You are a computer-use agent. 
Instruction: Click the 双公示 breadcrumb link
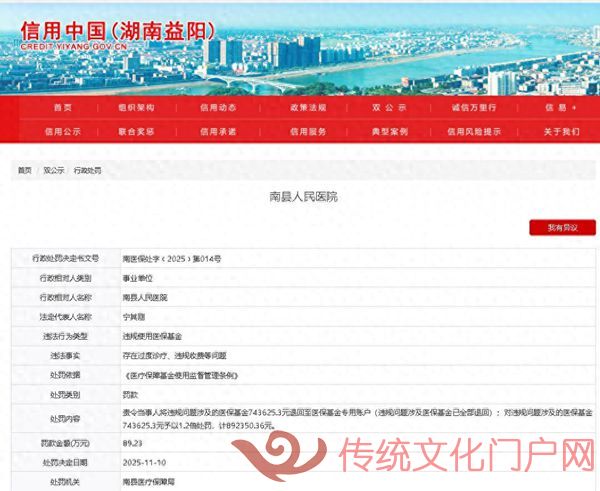click(54, 170)
